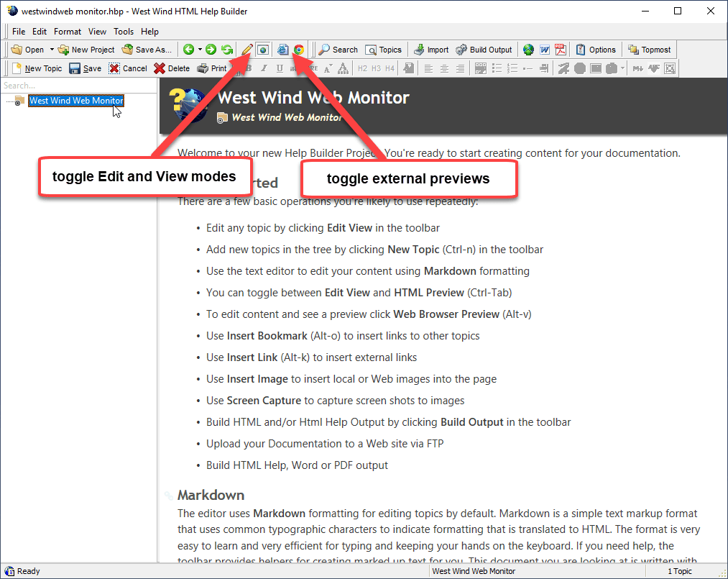Click the Topics toolbar button
The image size is (728, 579).
coord(384,50)
